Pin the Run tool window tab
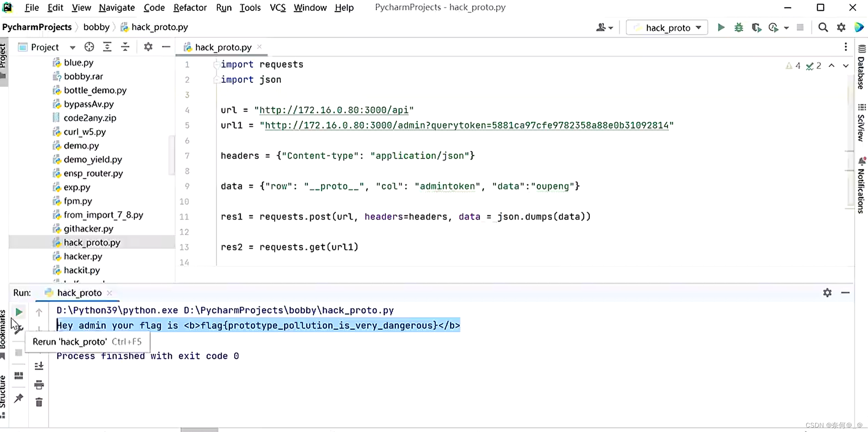This screenshot has width=868, height=432. tap(19, 399)
